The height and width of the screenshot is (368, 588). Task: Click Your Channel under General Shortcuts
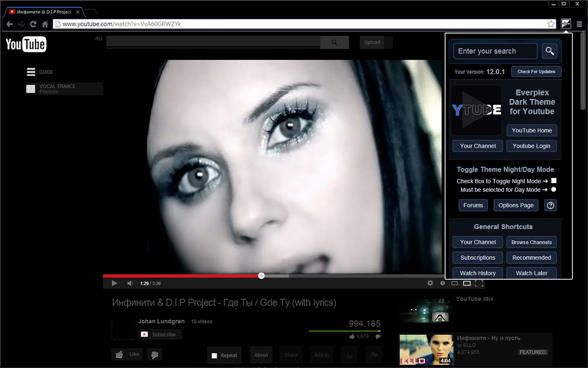[478, 242]
